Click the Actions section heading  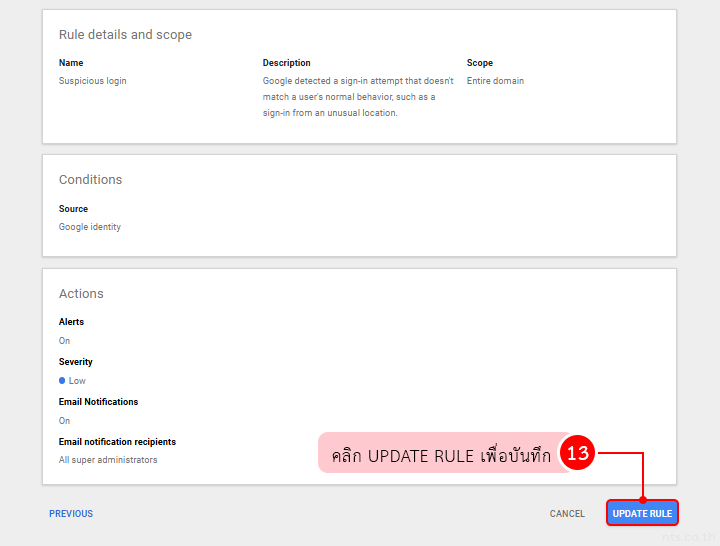coord(81,294)
